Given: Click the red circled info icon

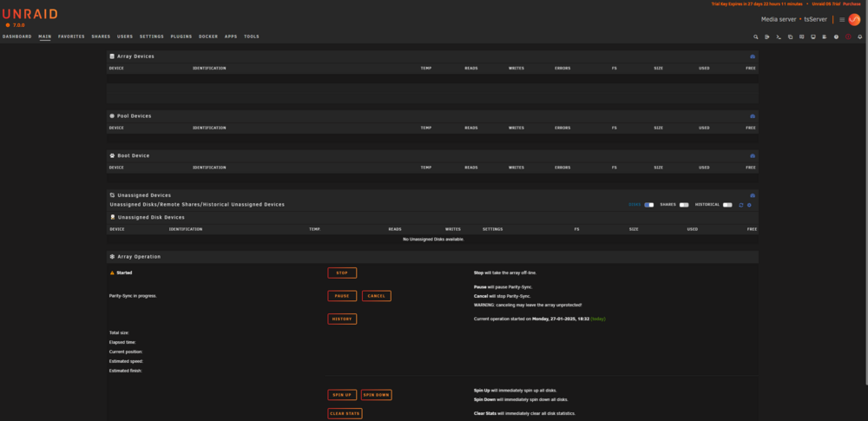Looking at the screenshot, I should (848, 36).
